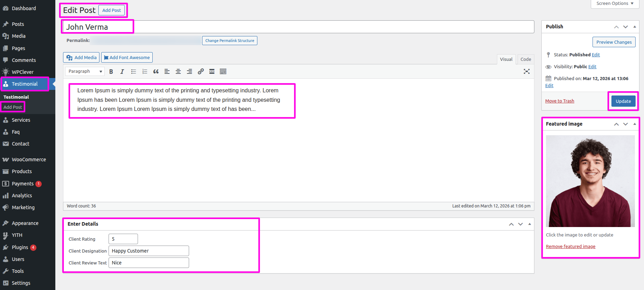Toggle the editor toolbar kitchen sink
644x290 pixels.
(x=223, y=71)
